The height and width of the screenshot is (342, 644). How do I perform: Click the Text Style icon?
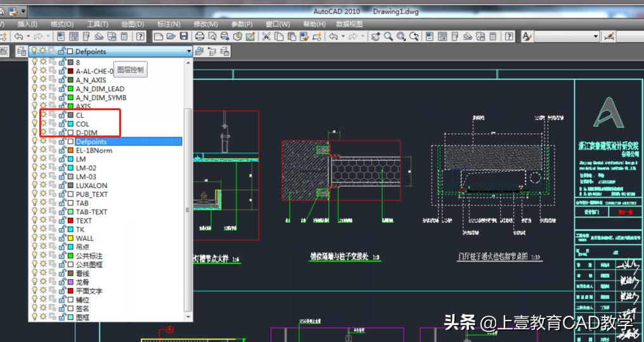pyautogui.click(x=527, y=37)
